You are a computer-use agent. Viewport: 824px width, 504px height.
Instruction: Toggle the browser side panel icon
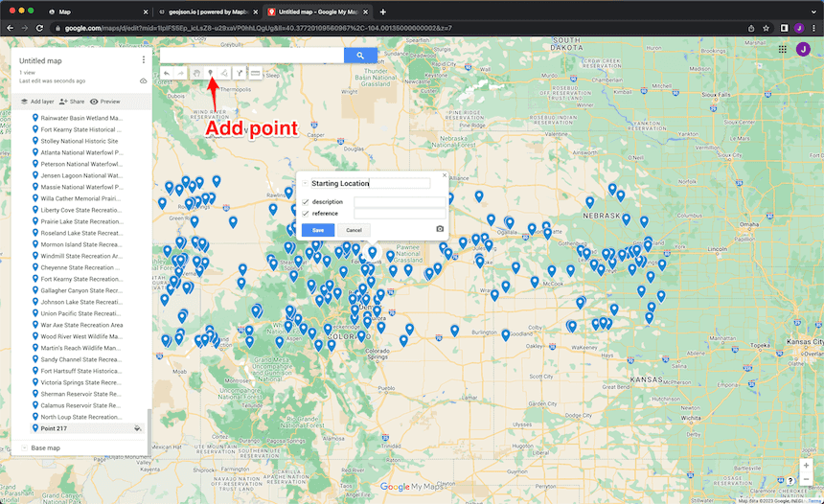pos(784,29)
